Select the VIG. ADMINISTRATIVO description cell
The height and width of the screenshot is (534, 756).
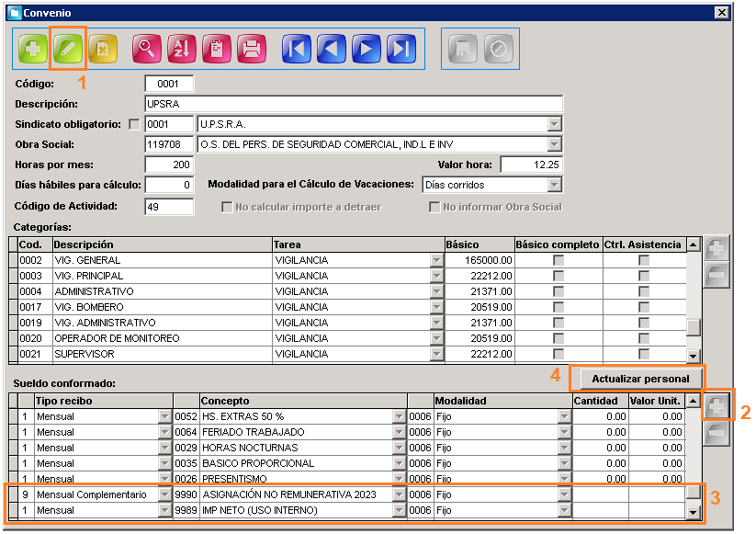click(x=162, y=323)
